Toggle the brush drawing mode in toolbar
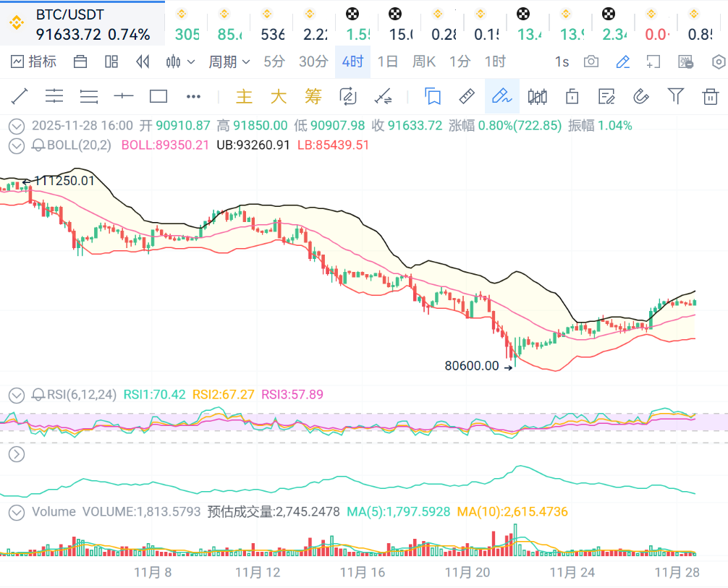 501,96
